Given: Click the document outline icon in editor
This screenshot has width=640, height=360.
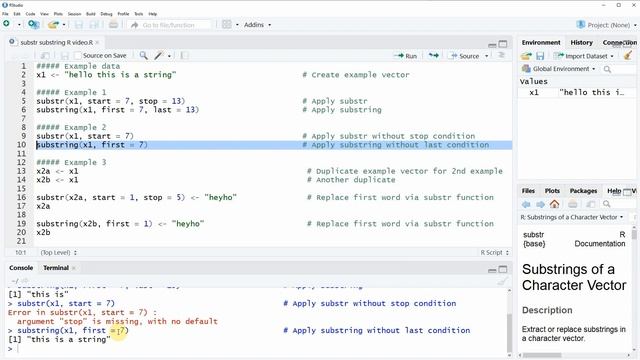Looking at the screenshot, I should point(502,56).
